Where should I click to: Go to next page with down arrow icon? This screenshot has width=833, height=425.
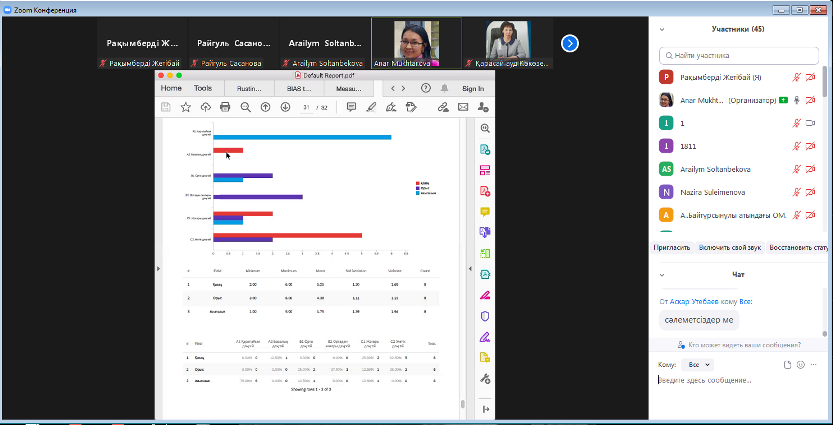click(x=286, y=107)
